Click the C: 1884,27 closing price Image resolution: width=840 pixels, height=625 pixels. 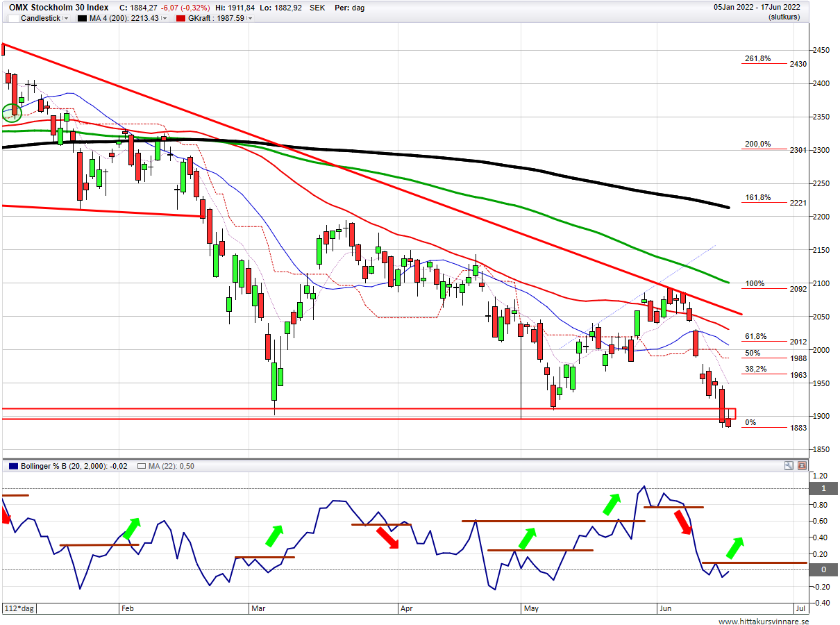[x=140, y=7]
